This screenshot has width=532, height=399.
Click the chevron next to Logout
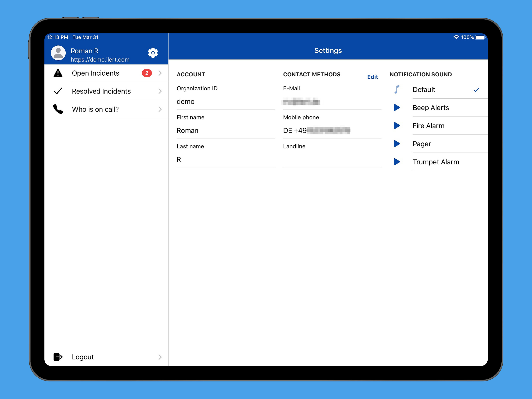[160, 357]
